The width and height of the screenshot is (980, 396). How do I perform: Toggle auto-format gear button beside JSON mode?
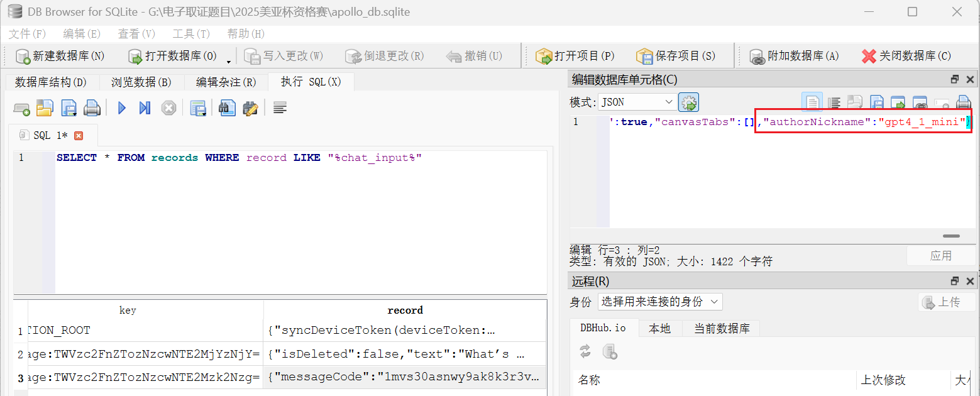point(688,102)
